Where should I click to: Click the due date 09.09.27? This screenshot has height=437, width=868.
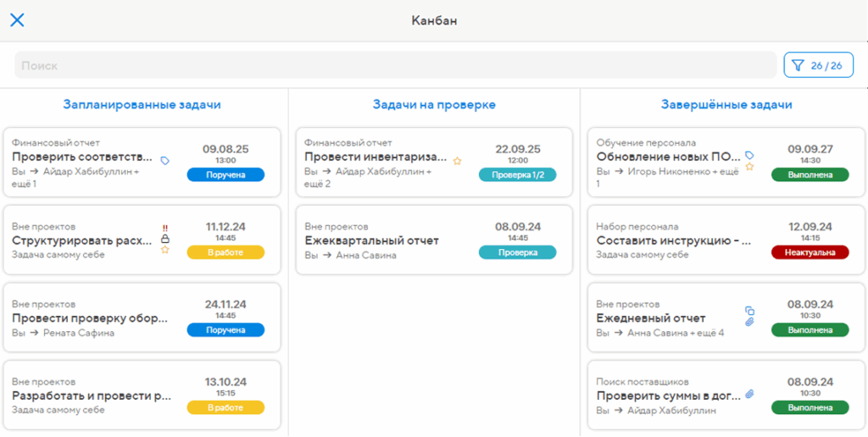click(x=810, y=149)
